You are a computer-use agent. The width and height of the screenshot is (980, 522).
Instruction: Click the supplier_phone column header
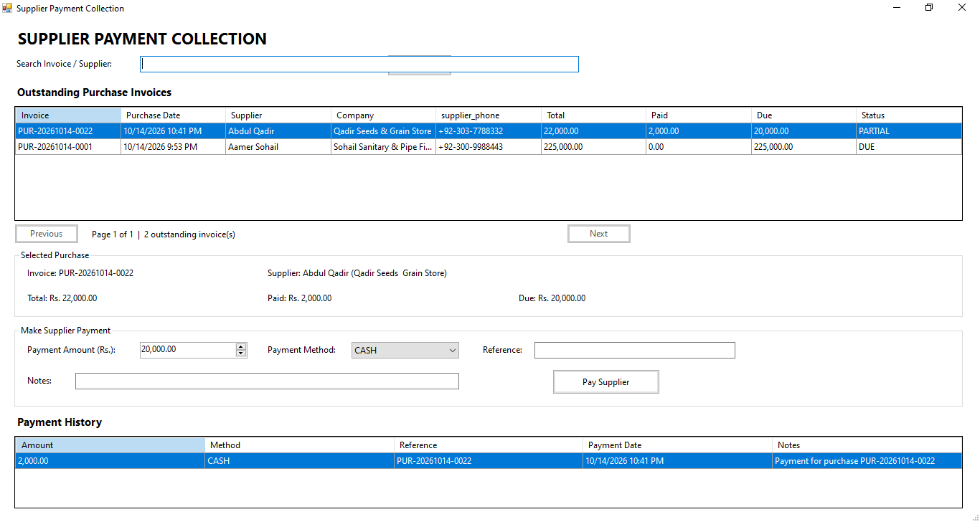point(489,115)
